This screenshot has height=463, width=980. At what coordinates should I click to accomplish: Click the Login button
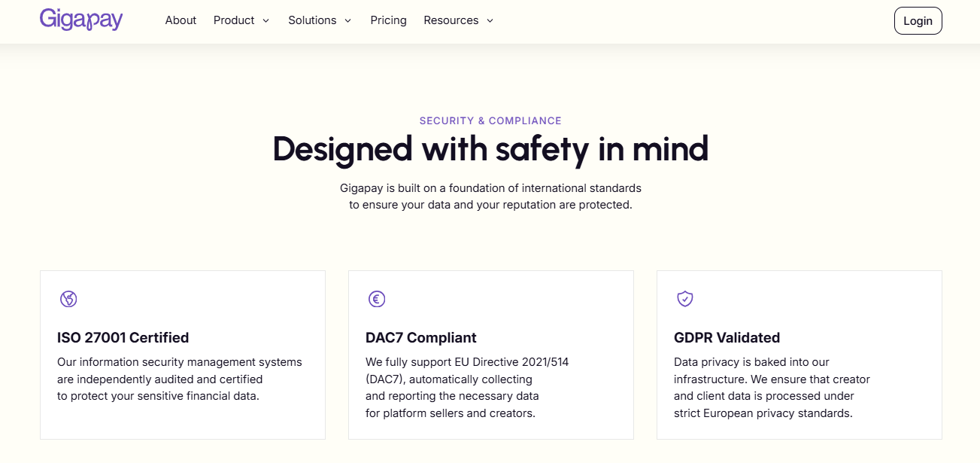pyautogui.click(x=918, y=21)
